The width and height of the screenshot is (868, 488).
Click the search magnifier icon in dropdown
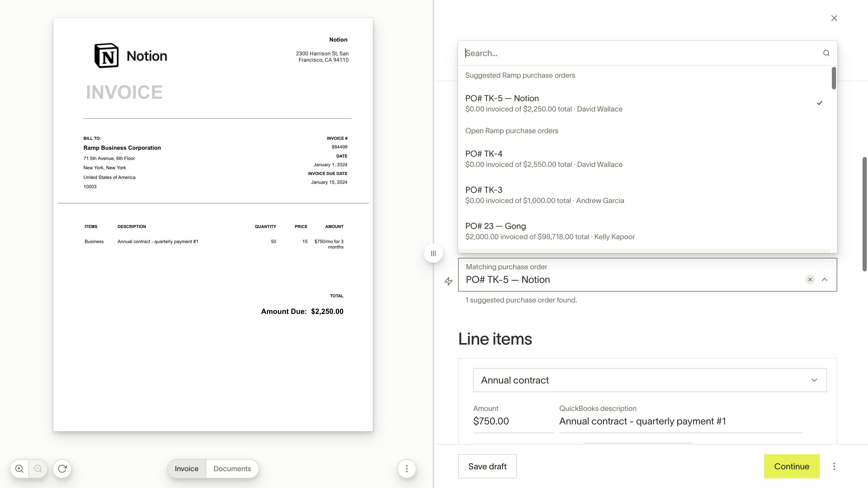pyautogui.click(x=826, y=53)
